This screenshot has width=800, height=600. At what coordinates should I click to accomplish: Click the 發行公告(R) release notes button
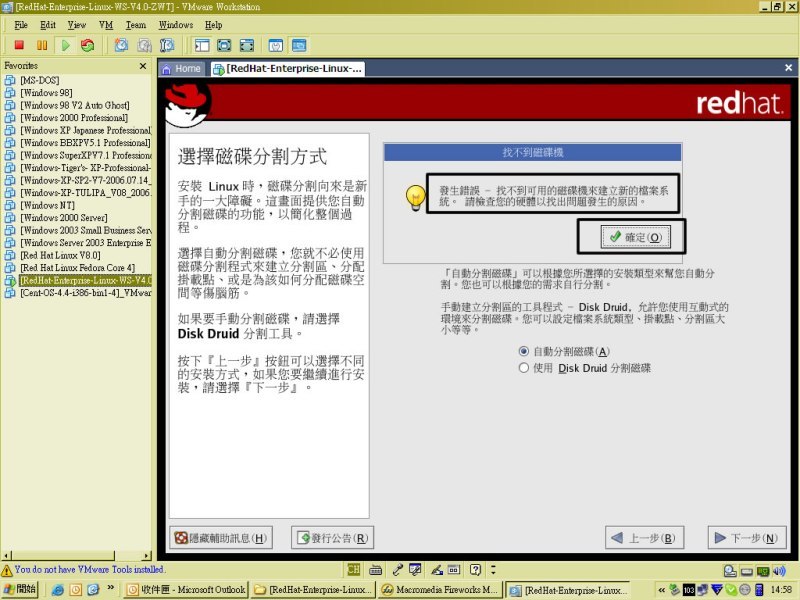[333, 538]
